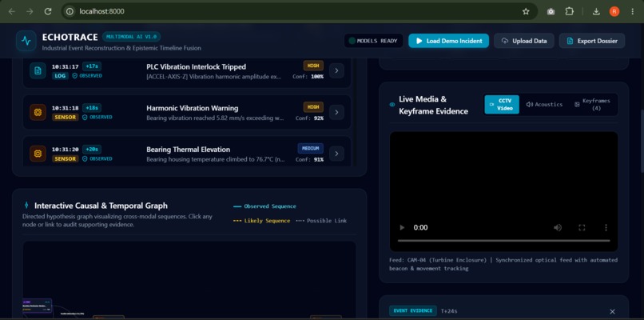Switch to Keyframes (4) tab
644x320 pixels.
point(593,105)
